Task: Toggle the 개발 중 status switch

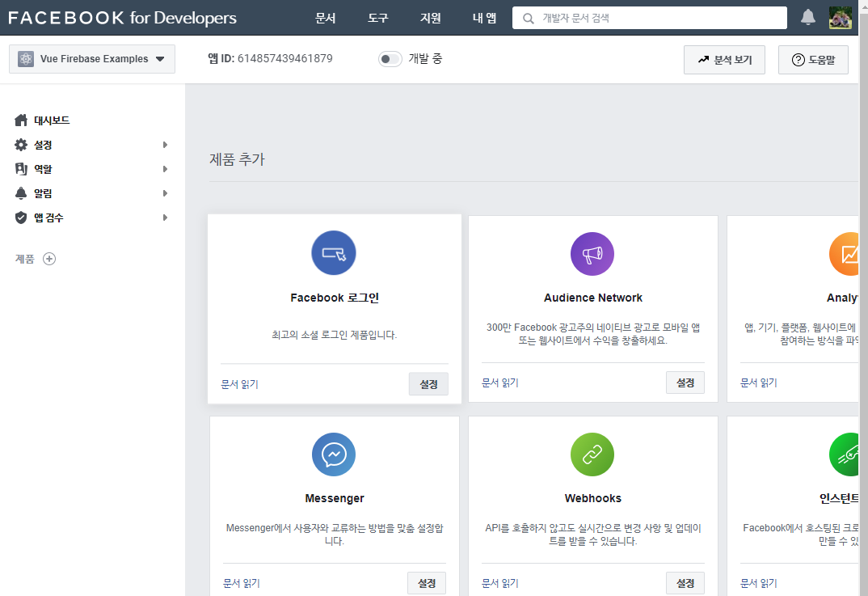Action: point(390,59)
